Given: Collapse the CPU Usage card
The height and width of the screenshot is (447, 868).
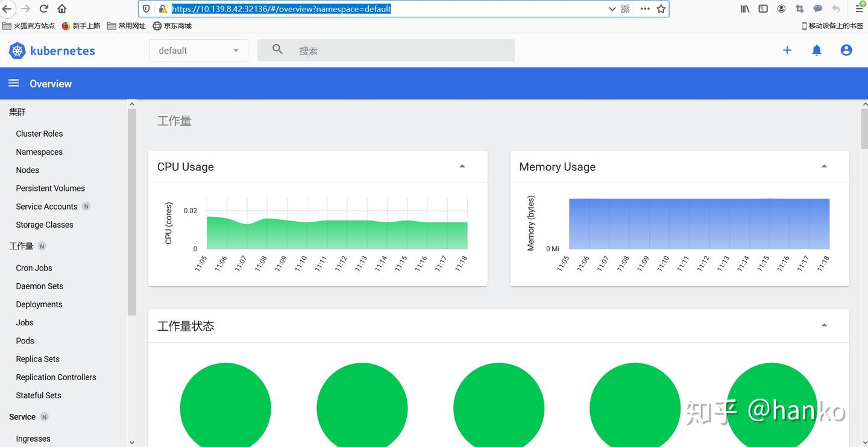Looking at the screenshot, I should pyautogui.click(x=462, y=165).
